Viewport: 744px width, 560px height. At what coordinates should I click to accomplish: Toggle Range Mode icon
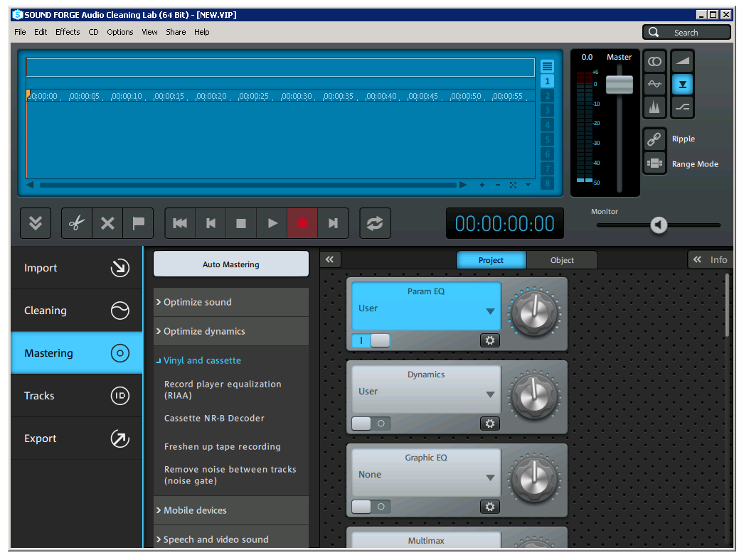(x=655, y=163)
